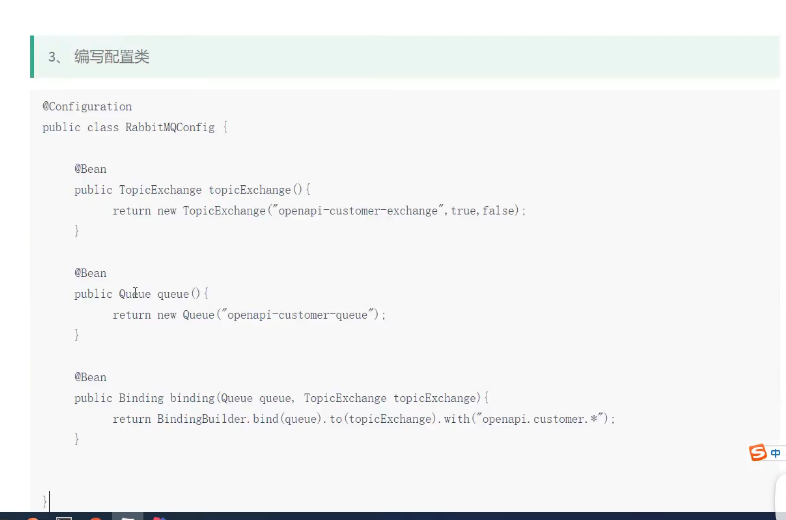Screen dimensions: 786x520
Task: Toggle the Chinese 中 input mode indicator
Action: click(776, 454)
